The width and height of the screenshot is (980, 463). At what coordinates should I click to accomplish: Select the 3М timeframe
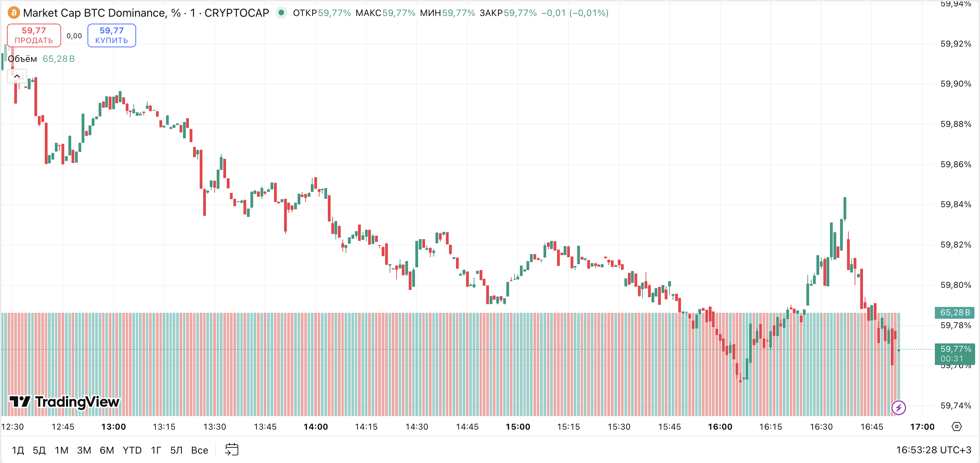coord(84,450)
